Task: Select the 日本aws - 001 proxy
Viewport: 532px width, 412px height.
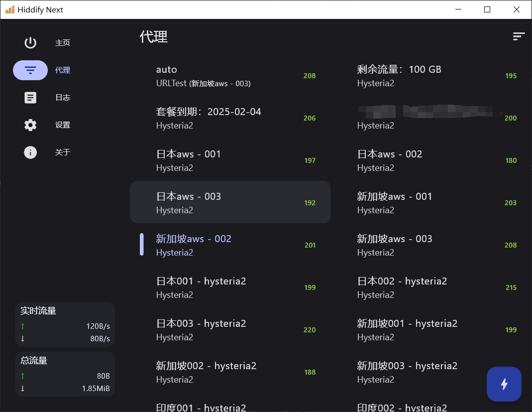Action: coord(230,160)
